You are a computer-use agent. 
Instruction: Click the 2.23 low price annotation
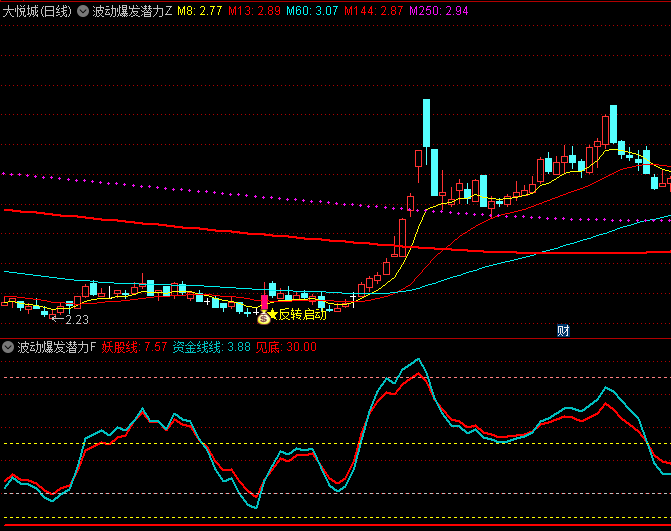77,320
